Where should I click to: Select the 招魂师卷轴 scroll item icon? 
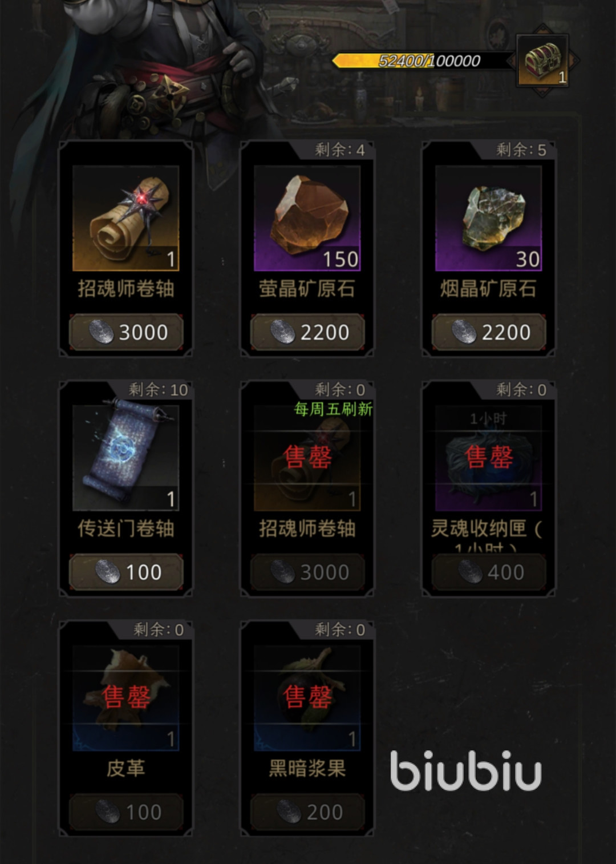[125, 218]
